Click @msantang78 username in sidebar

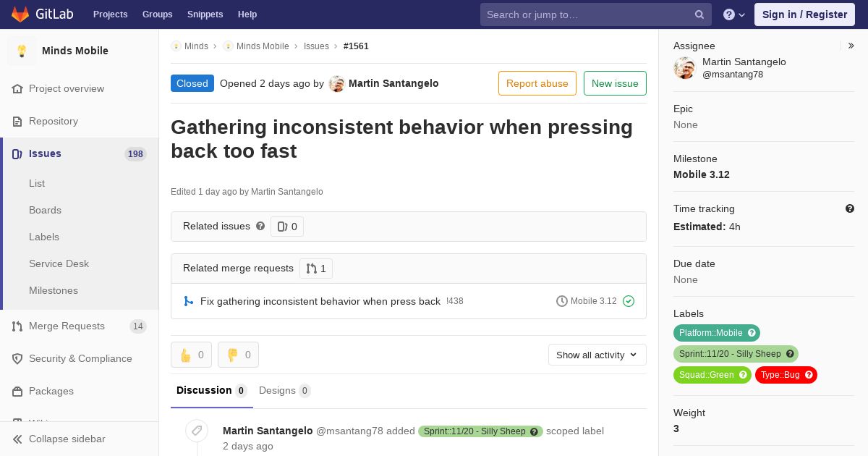733,75
